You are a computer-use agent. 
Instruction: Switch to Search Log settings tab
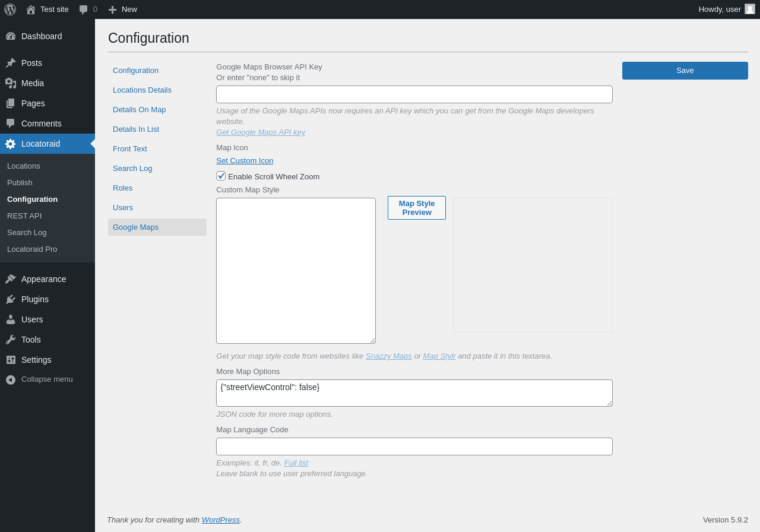(157, 168)
